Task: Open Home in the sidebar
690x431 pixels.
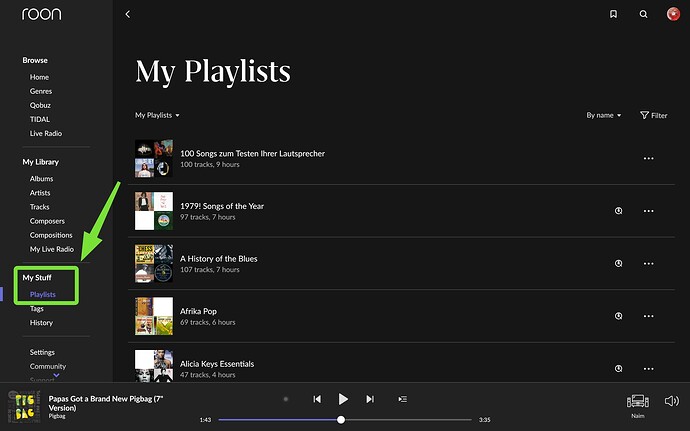Action: pos(39,77)
